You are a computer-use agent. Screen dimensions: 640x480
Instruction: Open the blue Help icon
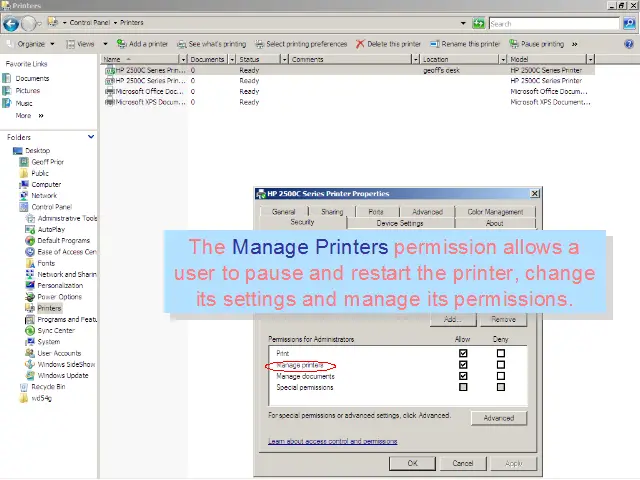(x=629, y=44)
